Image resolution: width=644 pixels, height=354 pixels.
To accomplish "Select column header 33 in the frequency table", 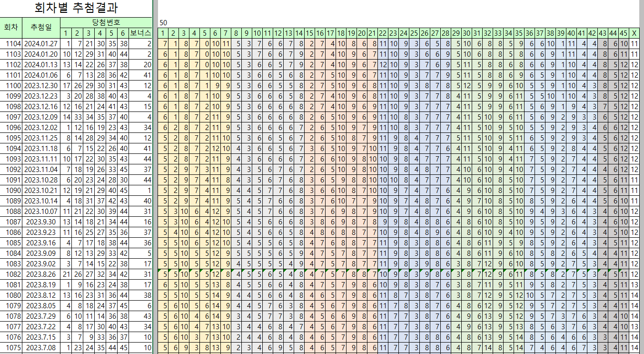I will point(498,33).
